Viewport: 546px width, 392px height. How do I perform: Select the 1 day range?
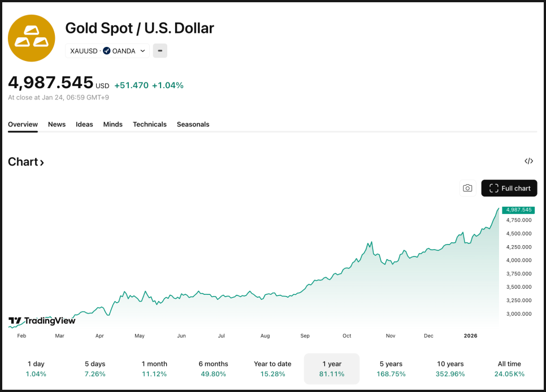(x=36, y=368)
